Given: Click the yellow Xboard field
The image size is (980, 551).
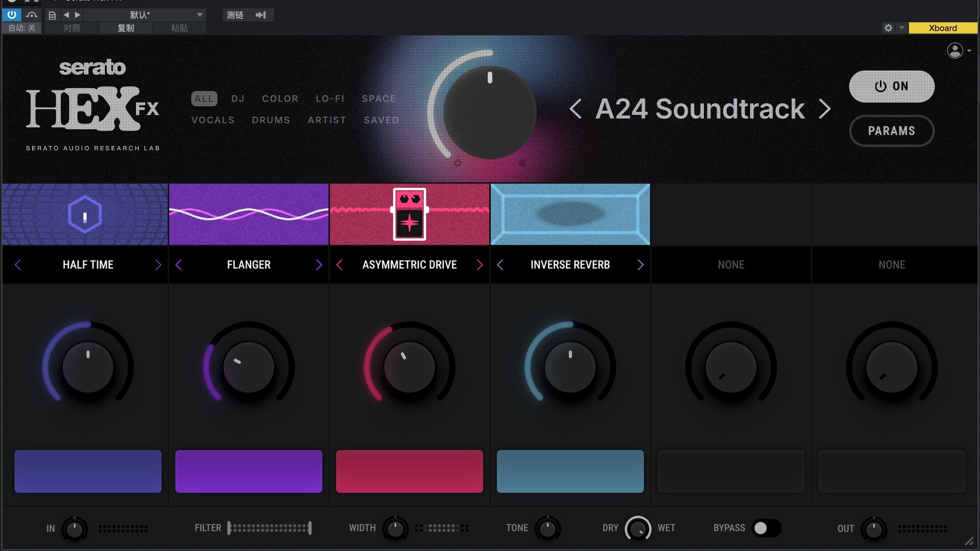Looking at the screenshot, I should pos(943,28).
